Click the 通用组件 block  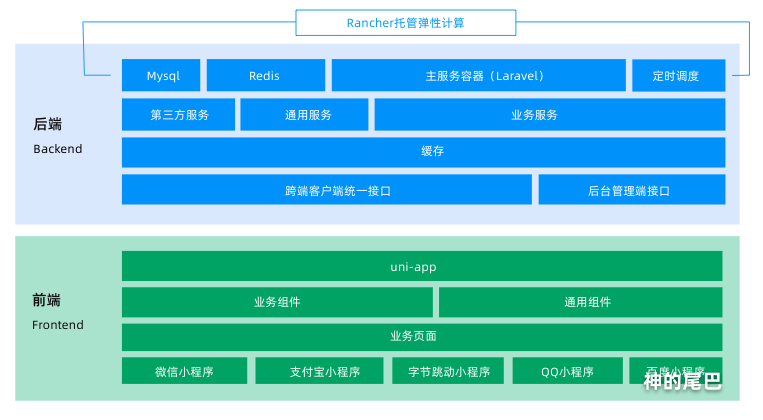581,302
